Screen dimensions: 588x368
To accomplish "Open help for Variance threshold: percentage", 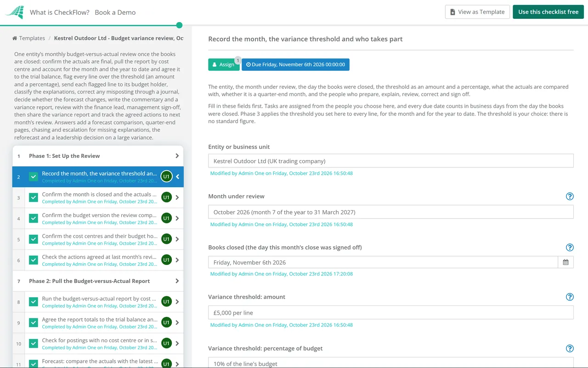I will click(570, 349).
